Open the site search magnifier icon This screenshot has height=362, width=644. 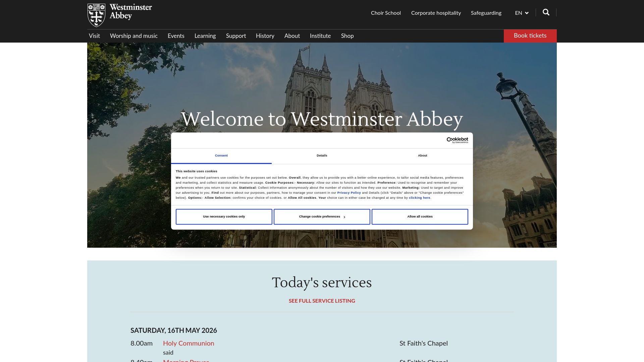(546, 12)
